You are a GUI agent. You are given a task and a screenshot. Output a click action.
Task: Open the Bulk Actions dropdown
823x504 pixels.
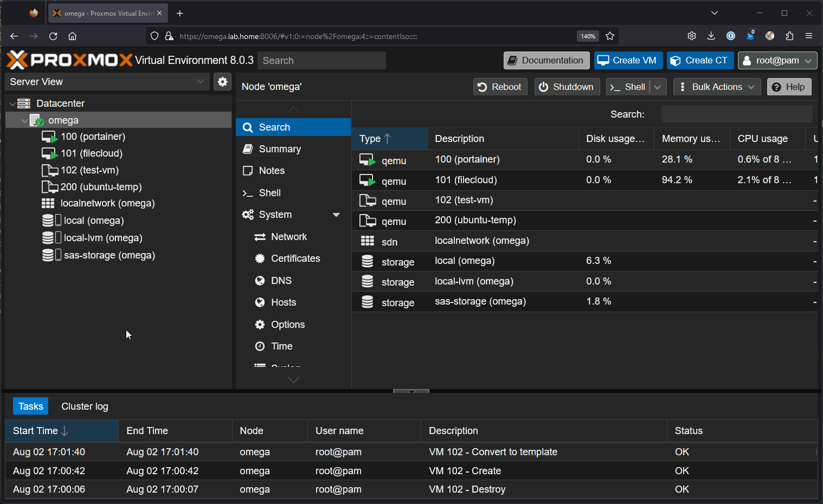[x=717, y=87]
